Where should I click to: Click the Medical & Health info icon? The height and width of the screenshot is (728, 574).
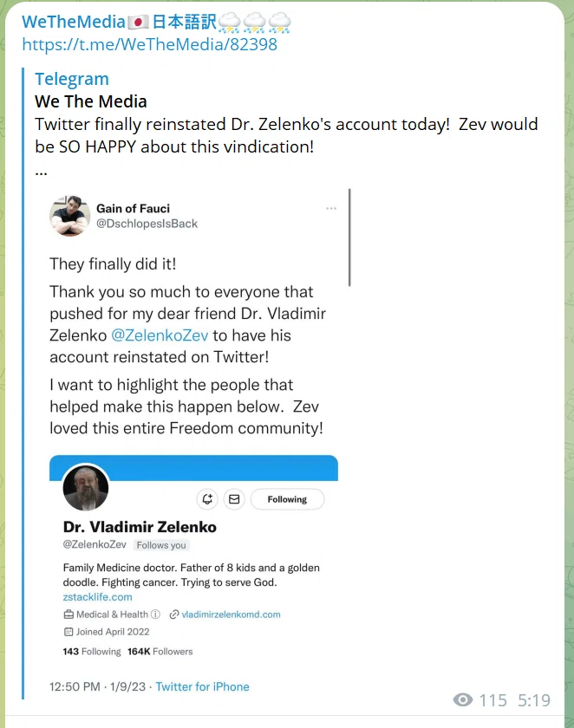click(x=155, y=614)
